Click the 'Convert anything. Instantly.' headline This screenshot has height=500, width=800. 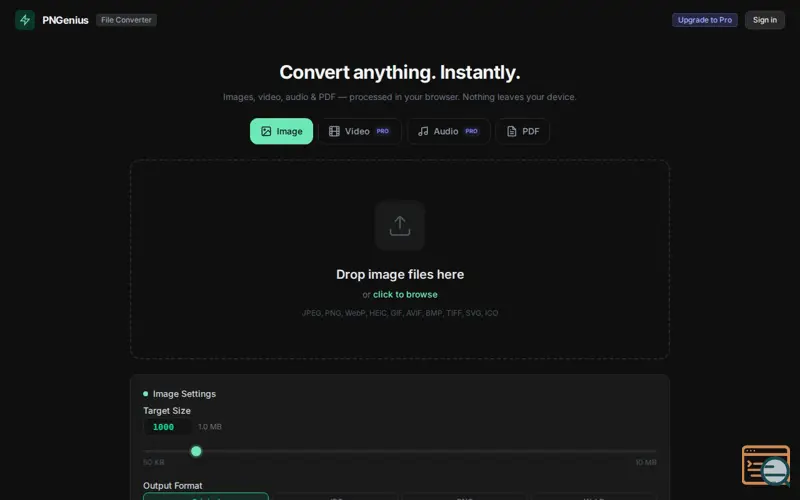pyautogui.click(x=399, y=72)
